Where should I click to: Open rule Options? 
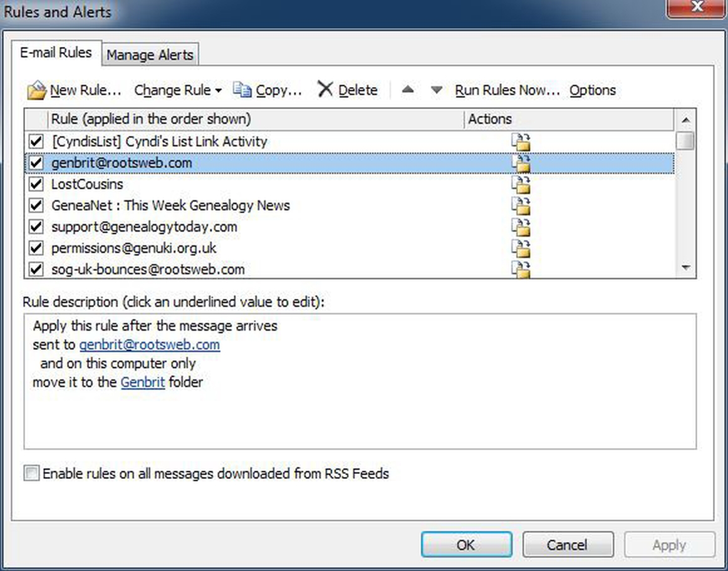[593, 90]
